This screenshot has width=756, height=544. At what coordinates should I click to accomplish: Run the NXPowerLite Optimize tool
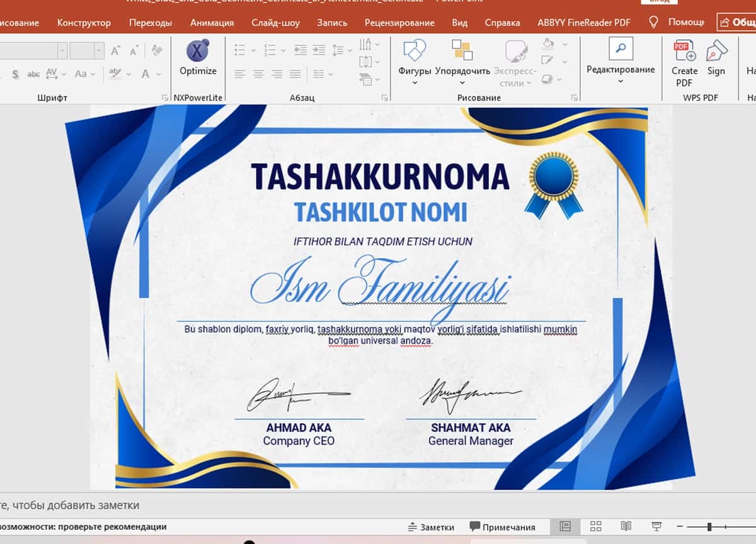coord(198,58)
